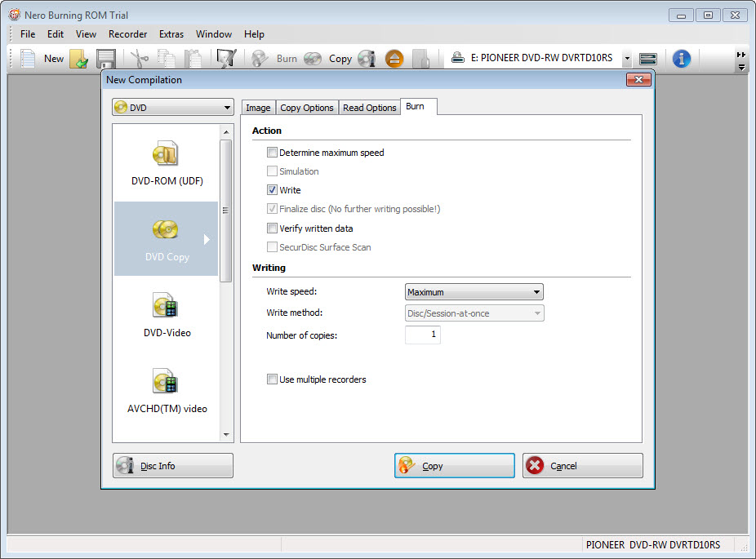
Task: Toggle SecurDisc Surface Scan checkbox
Action: coord(273,247)
